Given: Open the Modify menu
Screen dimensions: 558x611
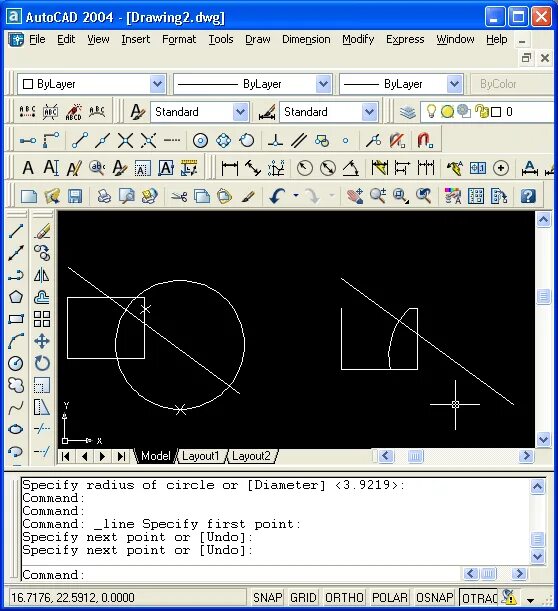Looking at the screenshot, I should (x=358, y=39).
